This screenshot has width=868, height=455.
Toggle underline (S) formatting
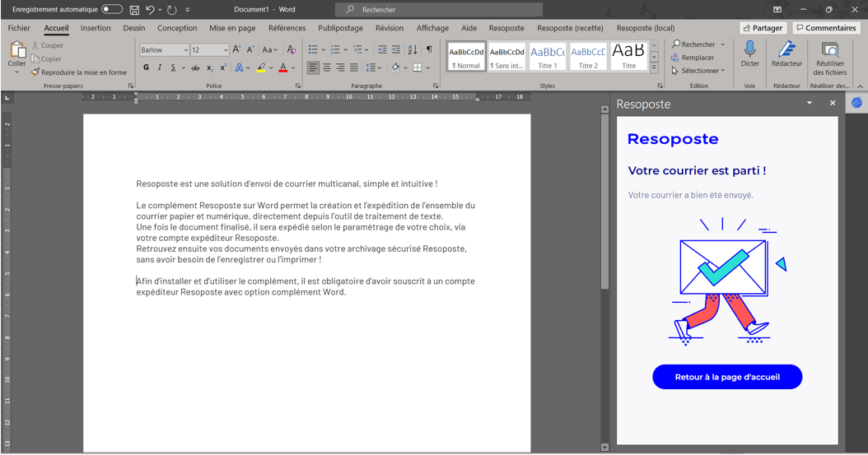[173, 67]
